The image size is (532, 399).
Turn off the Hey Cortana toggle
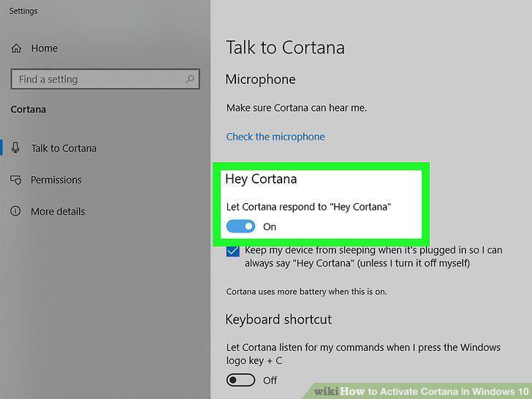240,227
